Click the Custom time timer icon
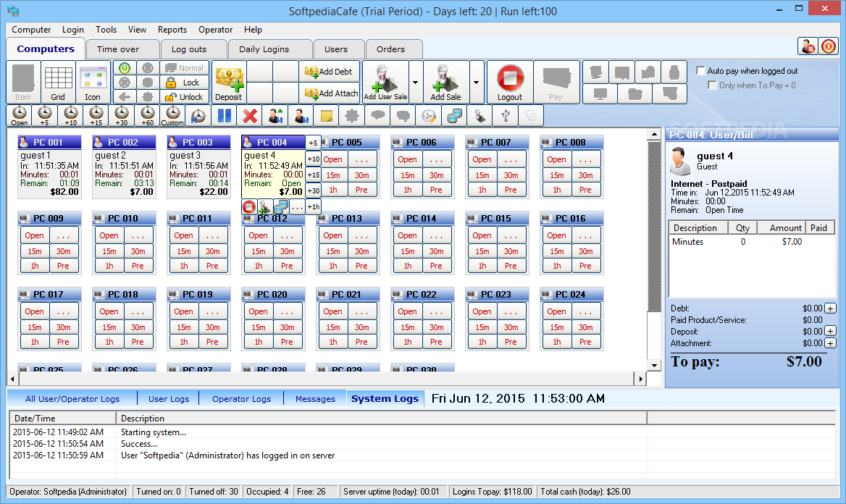Image resolution: width=846 pixels, height=504 pixels. click(x=172, y=115)
